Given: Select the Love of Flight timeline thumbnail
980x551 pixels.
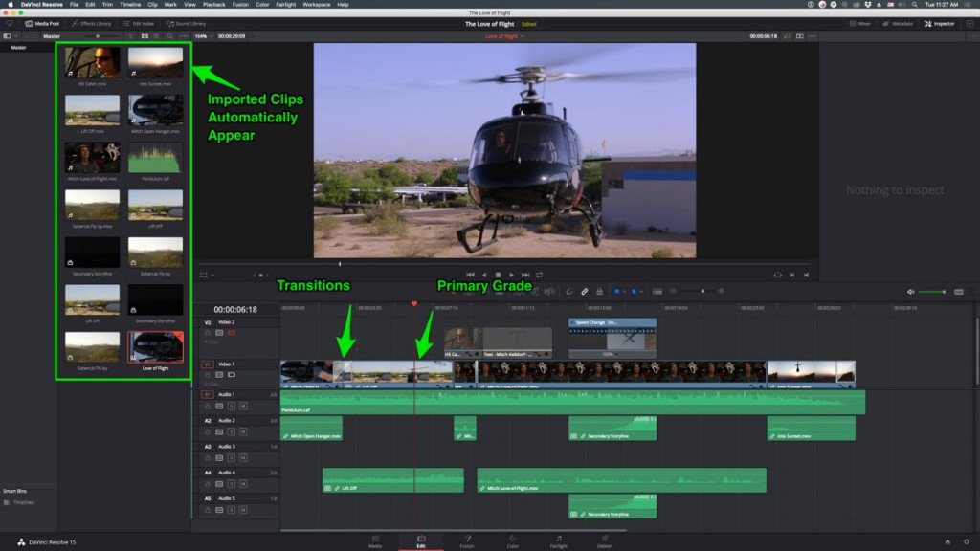Looking at the screenshot, I should coord(156,347).
